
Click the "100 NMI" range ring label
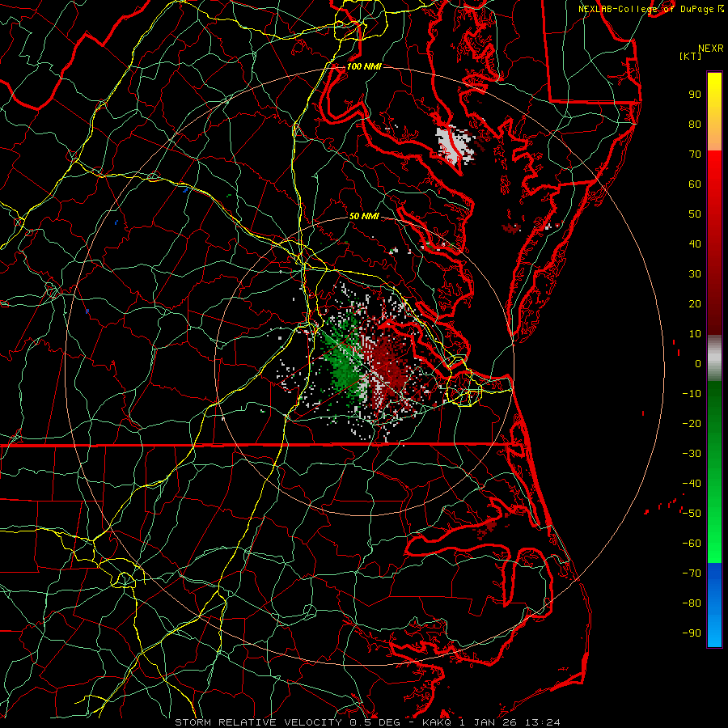click(364, 66)
